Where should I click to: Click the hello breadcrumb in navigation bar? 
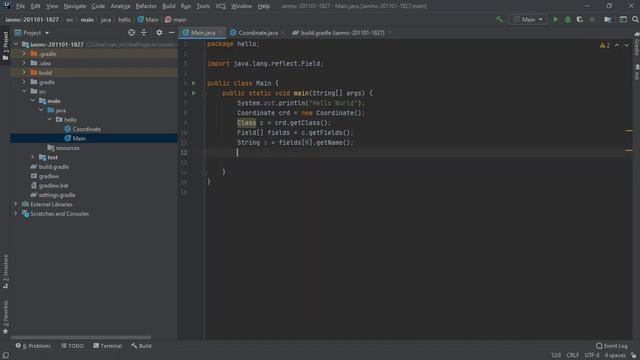tap(124, 20)
